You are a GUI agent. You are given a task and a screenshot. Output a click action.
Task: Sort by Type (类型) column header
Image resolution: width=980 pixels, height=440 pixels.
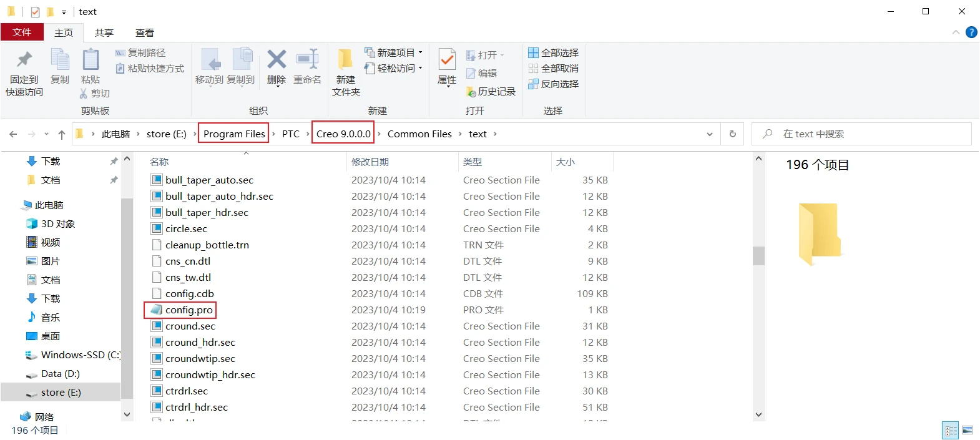point(505,162)
